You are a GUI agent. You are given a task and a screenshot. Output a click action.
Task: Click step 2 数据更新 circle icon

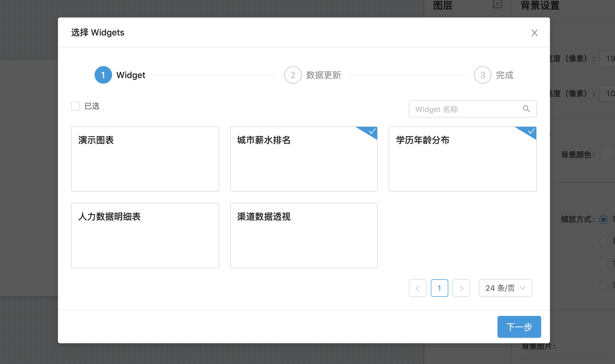pos(293,75)
